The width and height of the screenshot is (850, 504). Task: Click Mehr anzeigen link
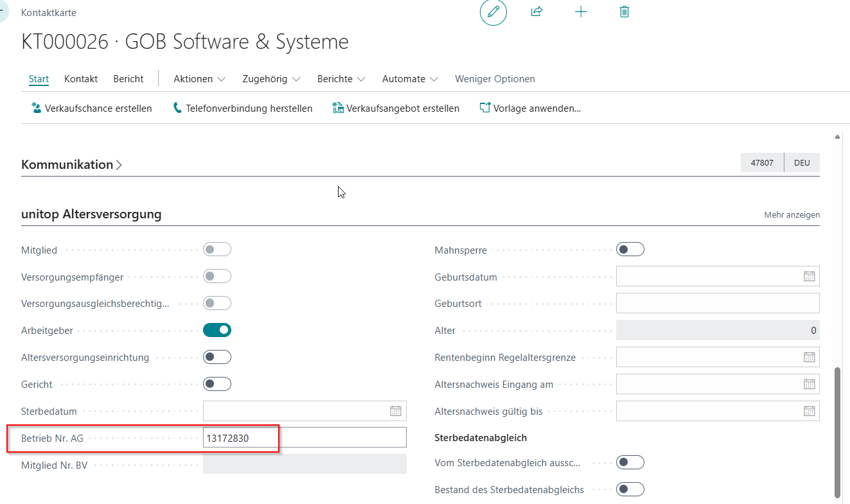[x=792, y=215]
